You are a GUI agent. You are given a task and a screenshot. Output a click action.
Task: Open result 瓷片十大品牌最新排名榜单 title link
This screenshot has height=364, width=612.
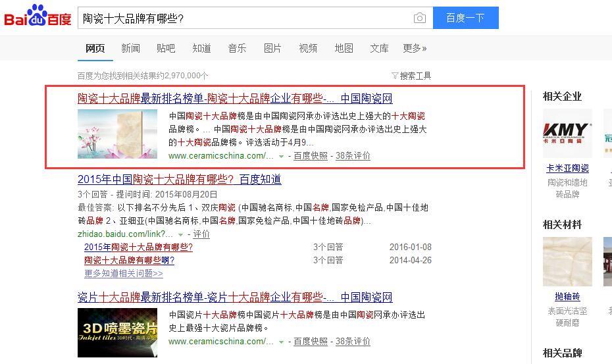pos(235,298)
